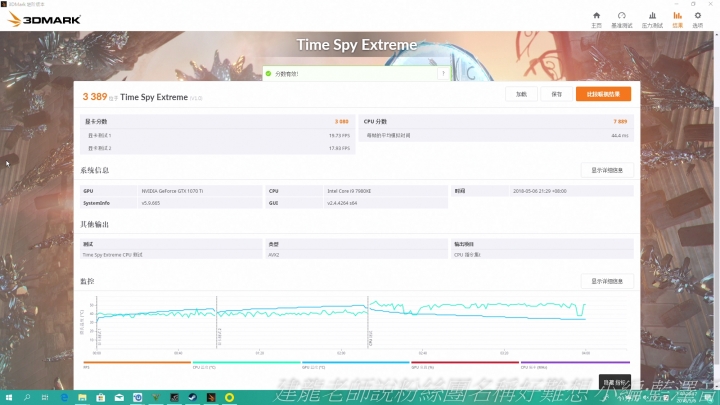Toggle the orange FPS legend line

tap(137, 362)
